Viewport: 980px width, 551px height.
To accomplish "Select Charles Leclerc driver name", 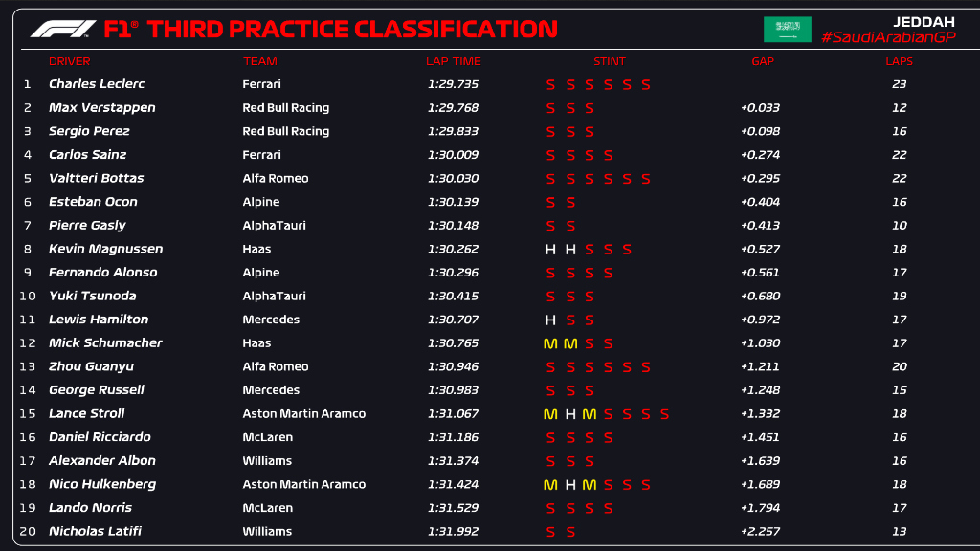I will [98, 84].
